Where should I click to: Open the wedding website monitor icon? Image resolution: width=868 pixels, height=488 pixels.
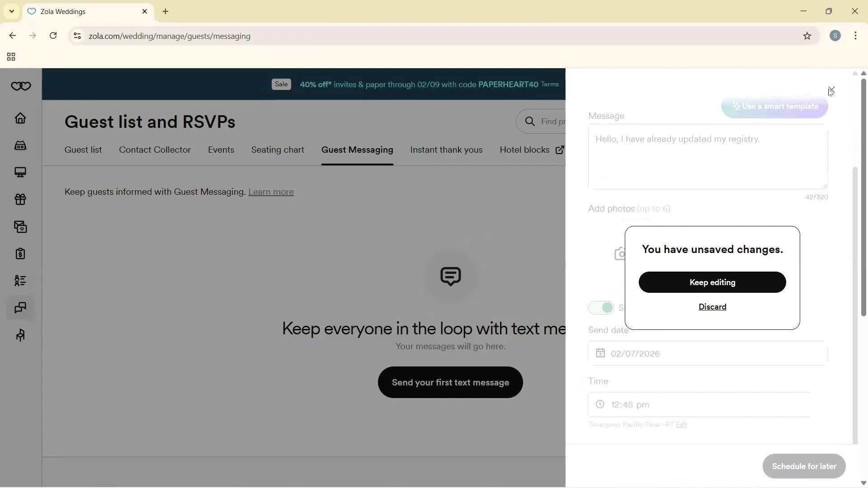tap(20, 172)
